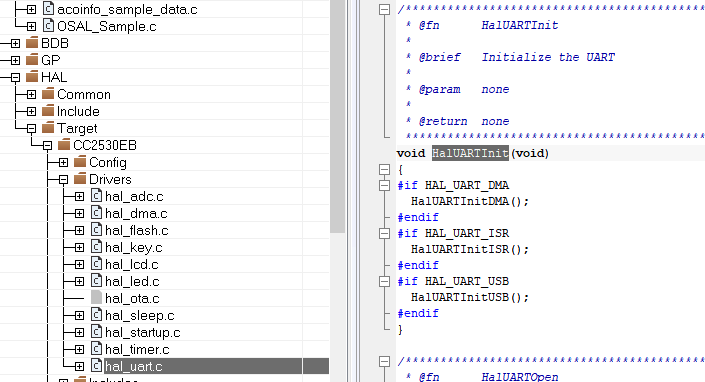Click the CC2530EB folder icon
Image resolution: width=705 pixels, height=382 pixels.
pyautogui.click(x=64, y=145)
